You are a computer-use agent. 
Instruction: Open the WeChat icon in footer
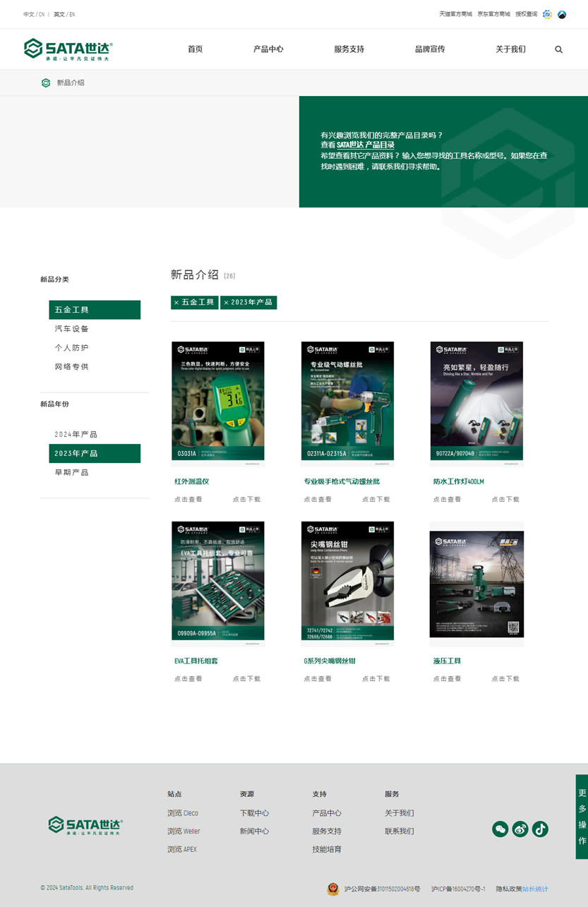pos(500,829)
